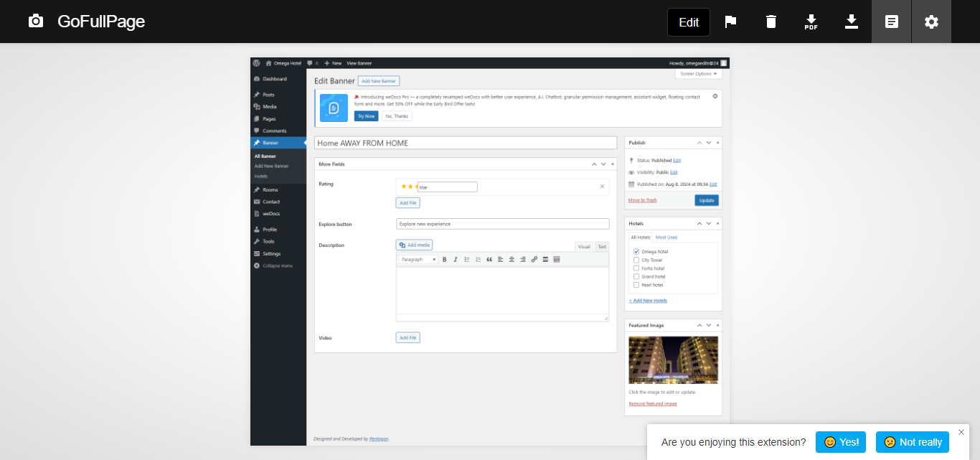980x460 pixels.
Task: Switch editor to the Text tab
Action: (601, 247)
